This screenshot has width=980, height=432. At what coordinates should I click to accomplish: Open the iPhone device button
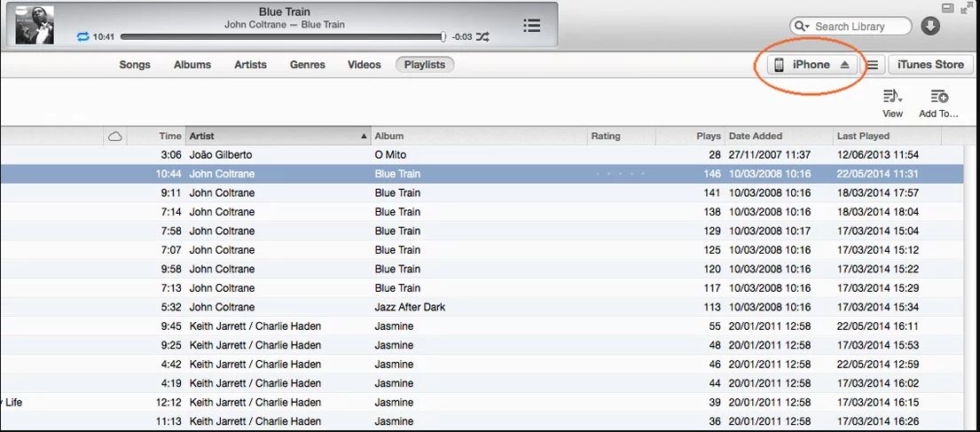[811, 65]
